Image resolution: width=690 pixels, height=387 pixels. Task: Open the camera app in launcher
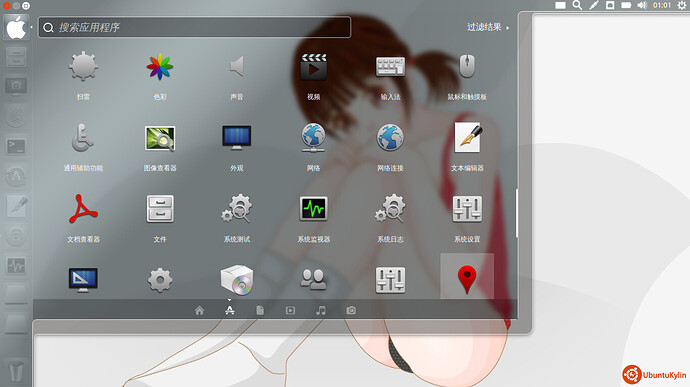point(16,86)
